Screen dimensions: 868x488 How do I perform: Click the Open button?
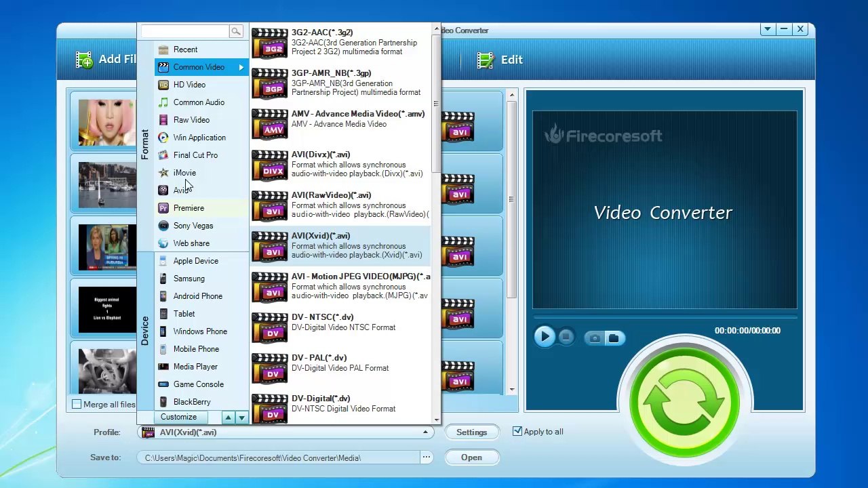[471, 457]
